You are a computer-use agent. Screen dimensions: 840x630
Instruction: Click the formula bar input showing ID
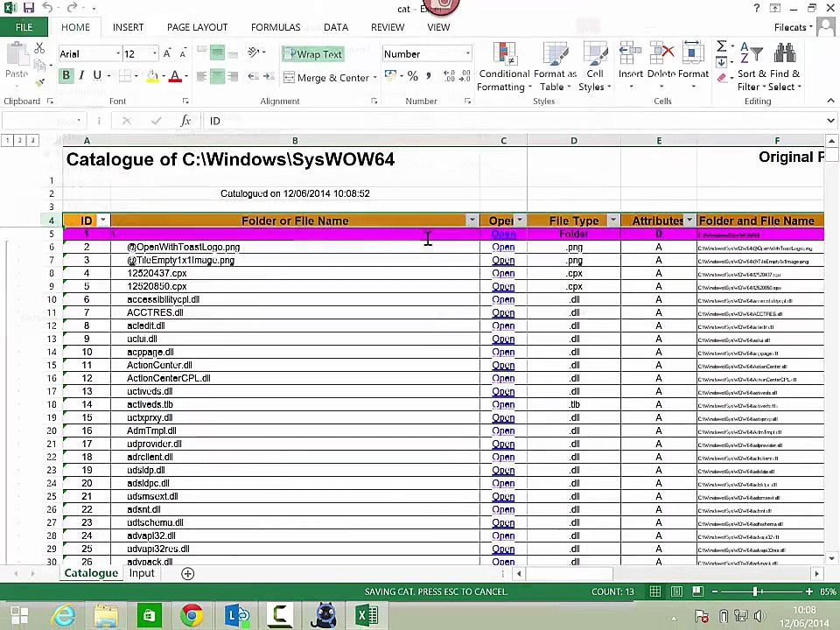[514, 121]
